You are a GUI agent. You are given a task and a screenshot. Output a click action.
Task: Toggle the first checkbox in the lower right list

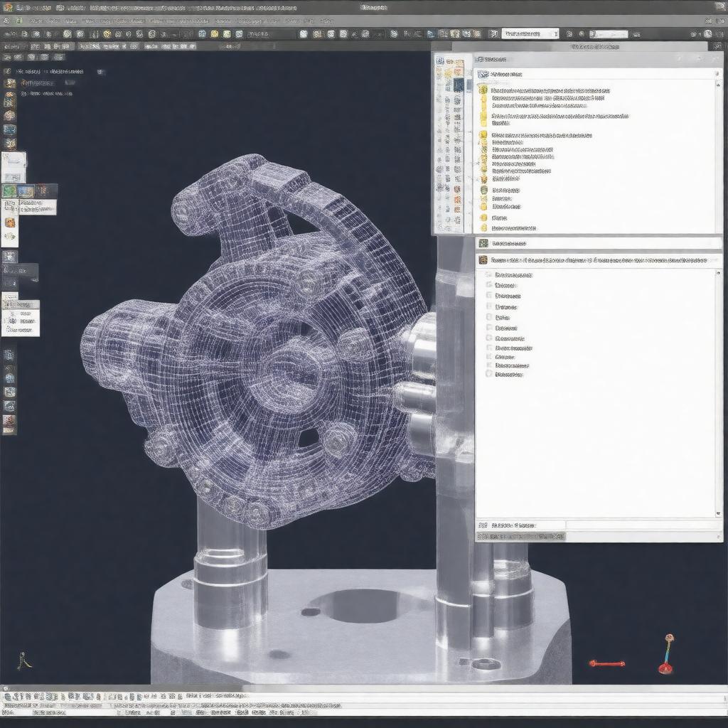click(x=489, y=275)
